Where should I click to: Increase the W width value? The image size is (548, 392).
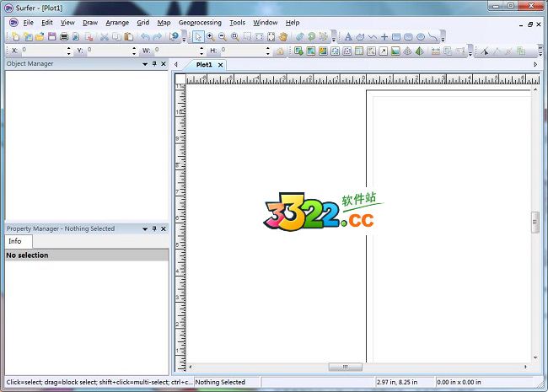click(201, 48)
